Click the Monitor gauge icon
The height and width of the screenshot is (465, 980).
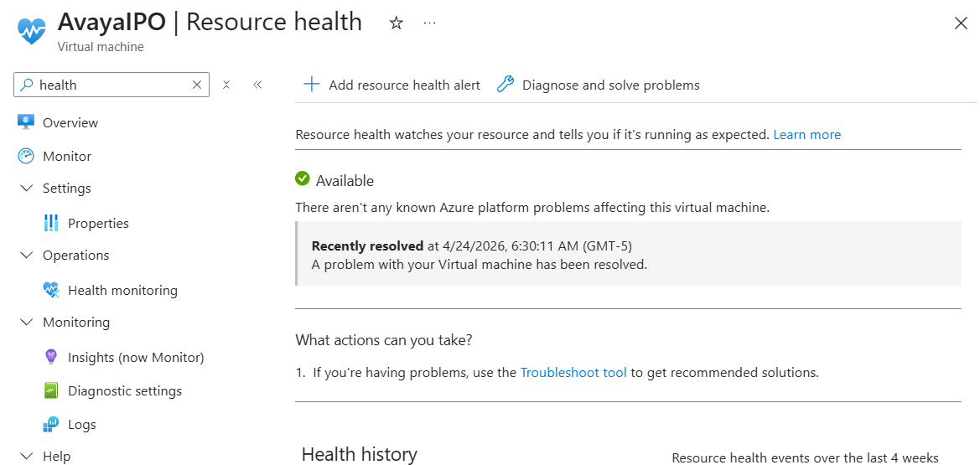coord(26,156)
